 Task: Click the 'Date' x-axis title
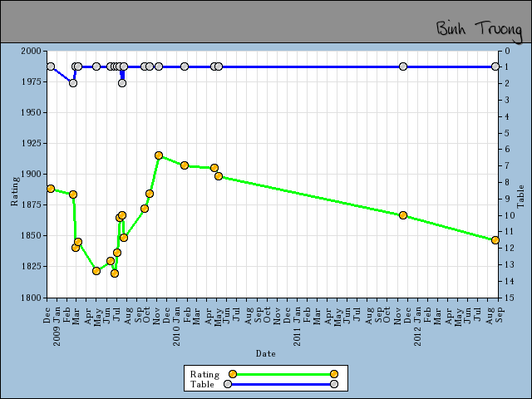(266, 353)
